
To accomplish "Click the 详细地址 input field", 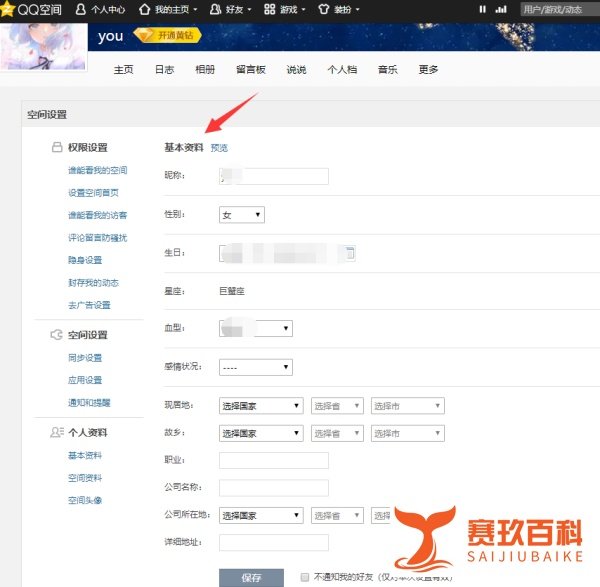I will coord(274,543).
